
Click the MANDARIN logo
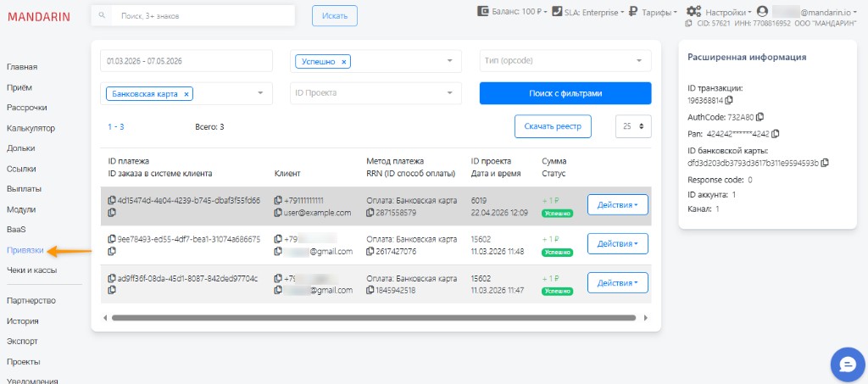coord(39,17)
